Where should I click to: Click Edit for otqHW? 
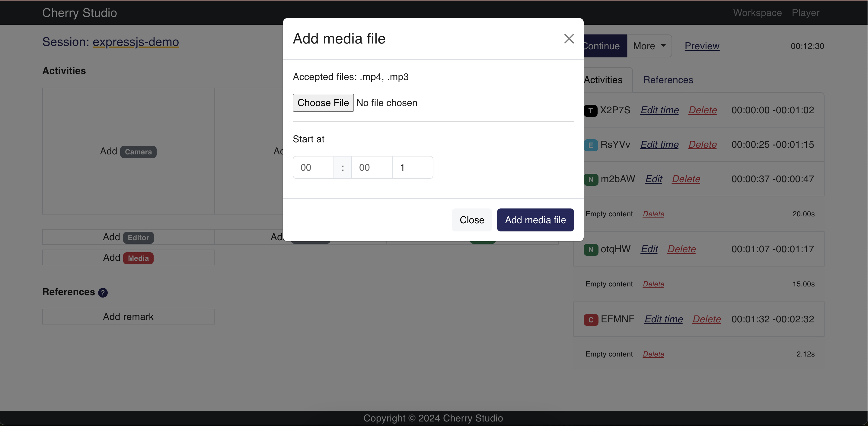[x=649, y=249]
